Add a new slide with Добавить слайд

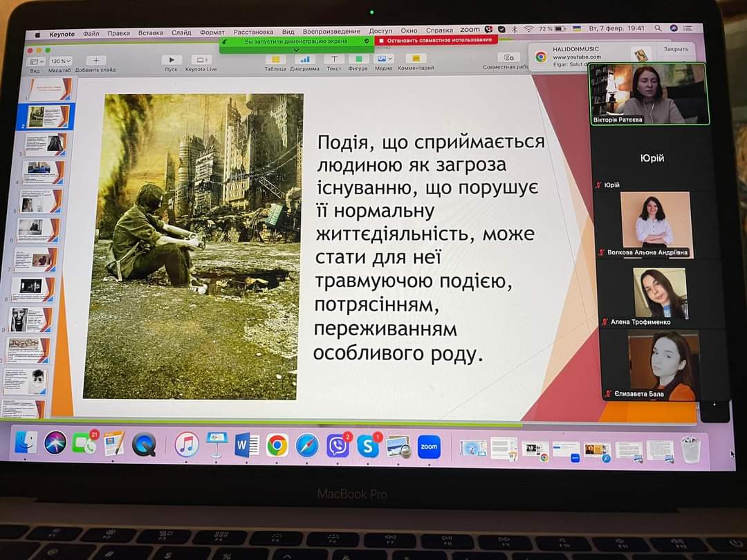tap(95, 61)
